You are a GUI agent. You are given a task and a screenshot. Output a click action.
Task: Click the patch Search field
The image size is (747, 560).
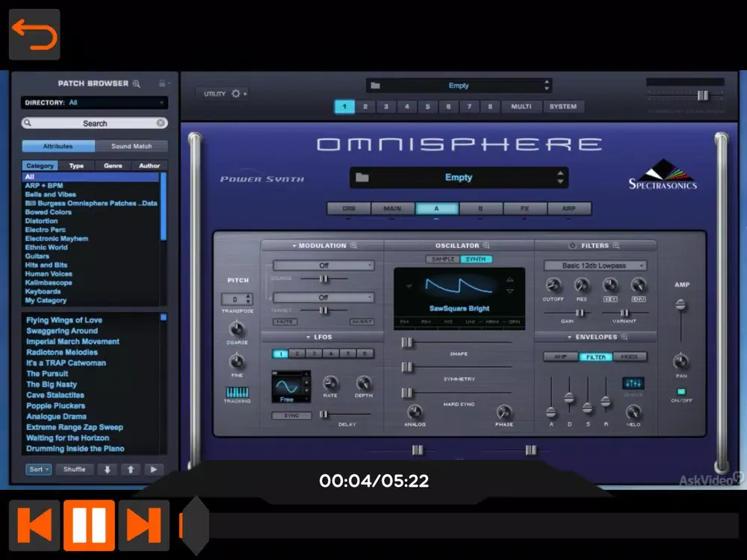tap(94, 123)
